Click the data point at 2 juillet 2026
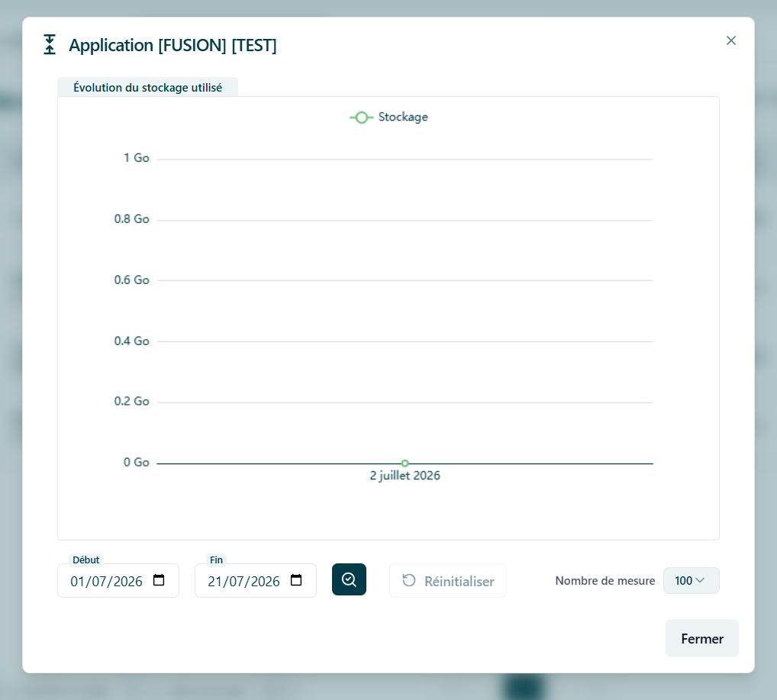777x700 pixels. point(405,463)
